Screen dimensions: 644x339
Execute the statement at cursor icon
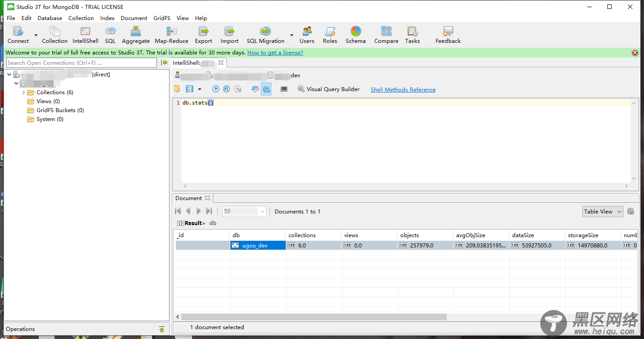tap(226, 89)
